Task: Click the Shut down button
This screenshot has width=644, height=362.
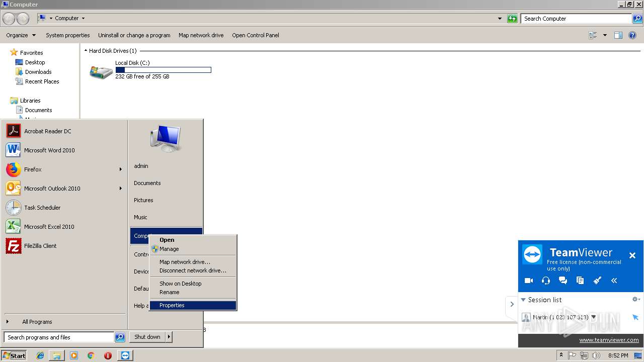Action: [x=147, y=337]
